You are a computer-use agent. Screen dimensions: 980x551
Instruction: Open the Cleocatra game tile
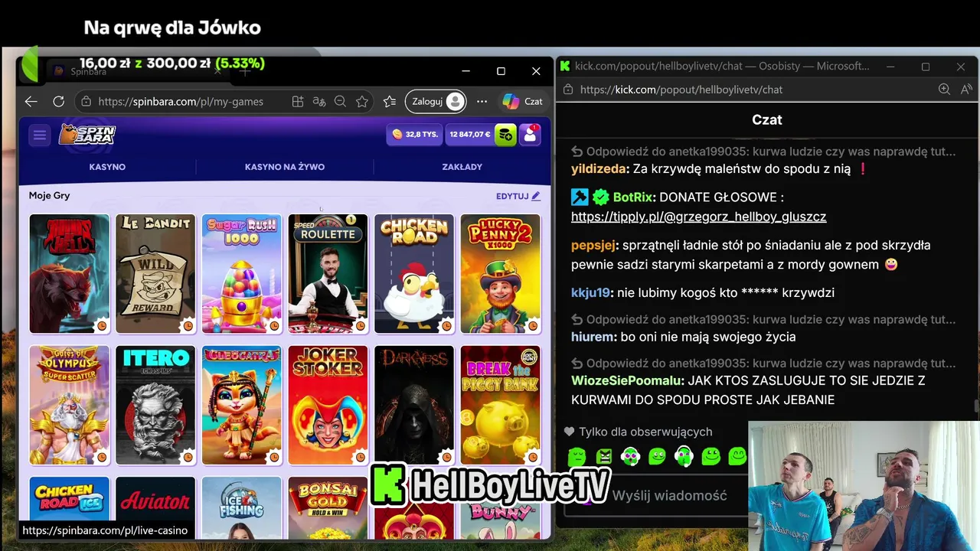coord(242,406)
